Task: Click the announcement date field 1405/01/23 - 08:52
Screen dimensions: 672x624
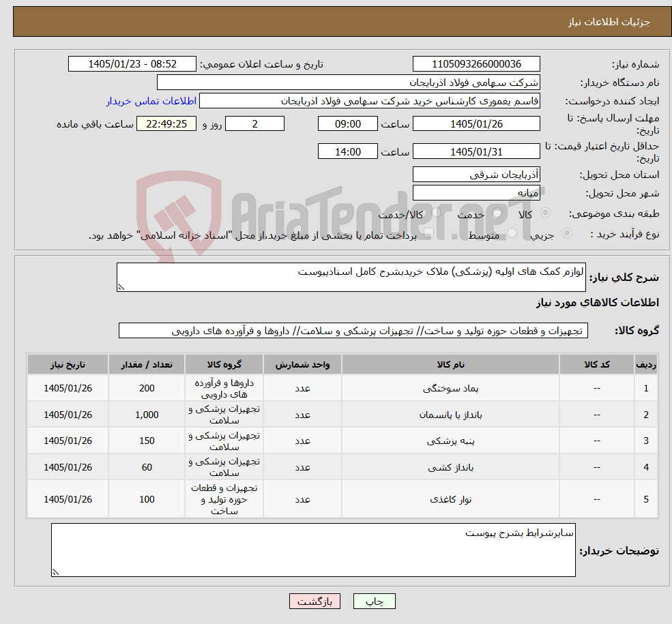Action: click(132, 64)
